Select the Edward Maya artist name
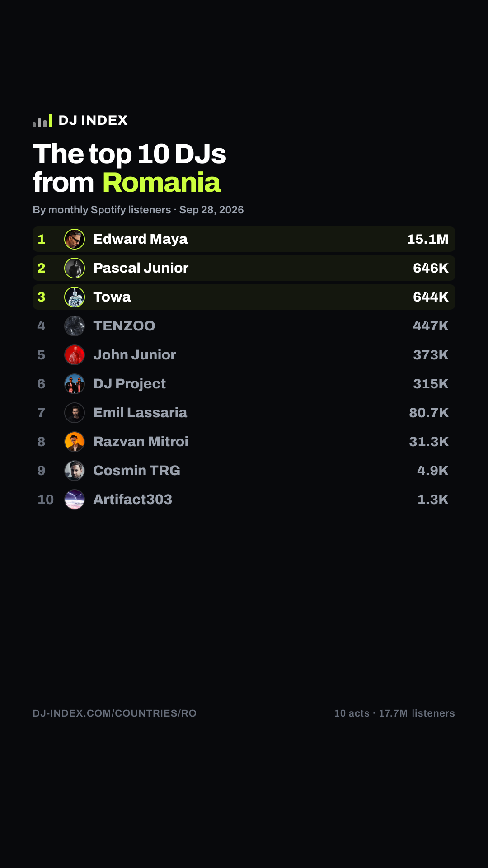488x868 pixels. tap(140, 239)
